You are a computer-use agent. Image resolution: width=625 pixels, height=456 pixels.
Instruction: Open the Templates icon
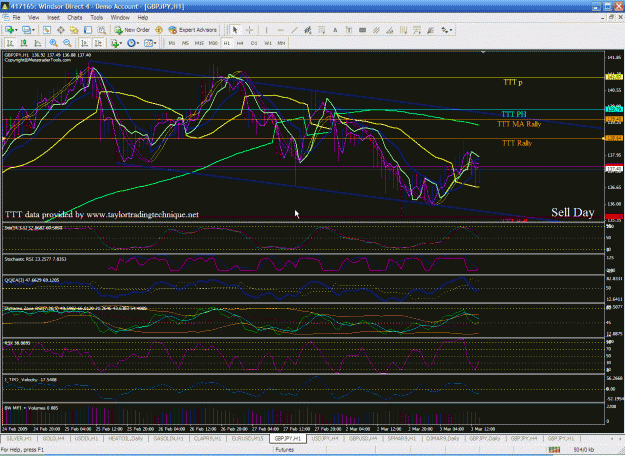148,43
